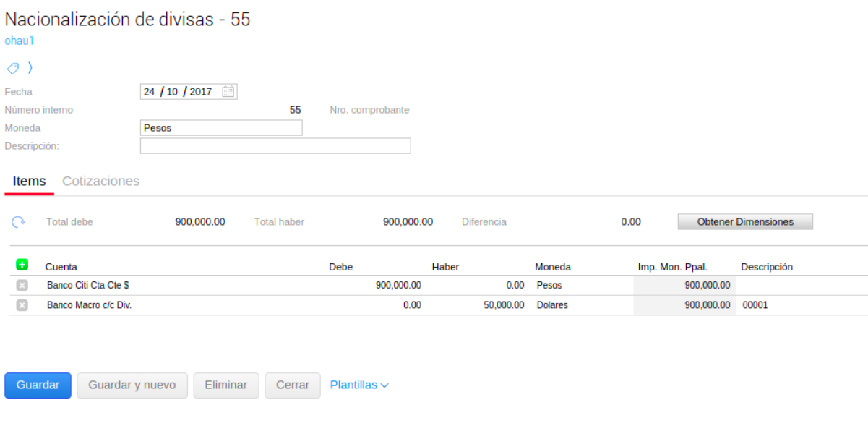868x426 pixels.
Task: Delete the Banco Macro c/c Div. row
Action: [22, 305]
